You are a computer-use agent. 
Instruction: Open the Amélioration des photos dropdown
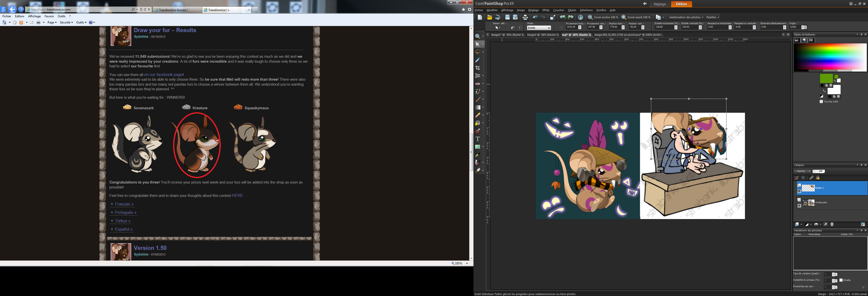pos(686,17)
